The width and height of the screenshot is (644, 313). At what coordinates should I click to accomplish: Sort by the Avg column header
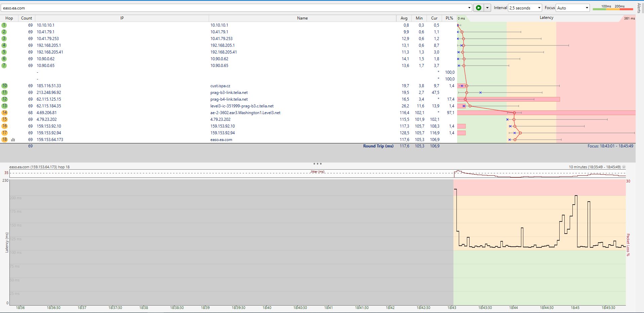pos(404,18)
